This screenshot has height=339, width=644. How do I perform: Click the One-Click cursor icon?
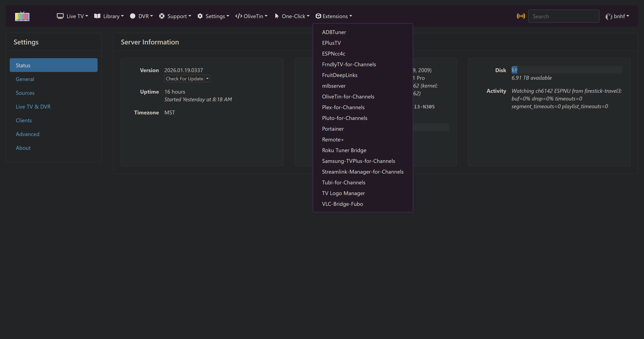click(x=277, y=16)
